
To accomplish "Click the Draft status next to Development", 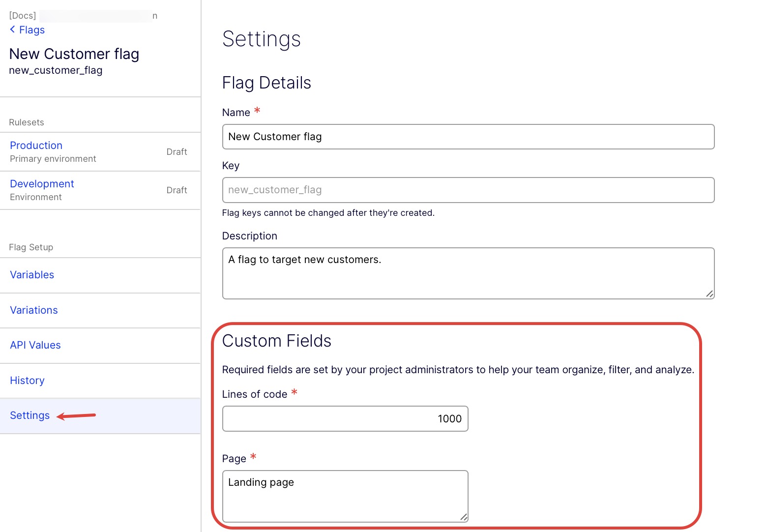I will tap(177, 190).
